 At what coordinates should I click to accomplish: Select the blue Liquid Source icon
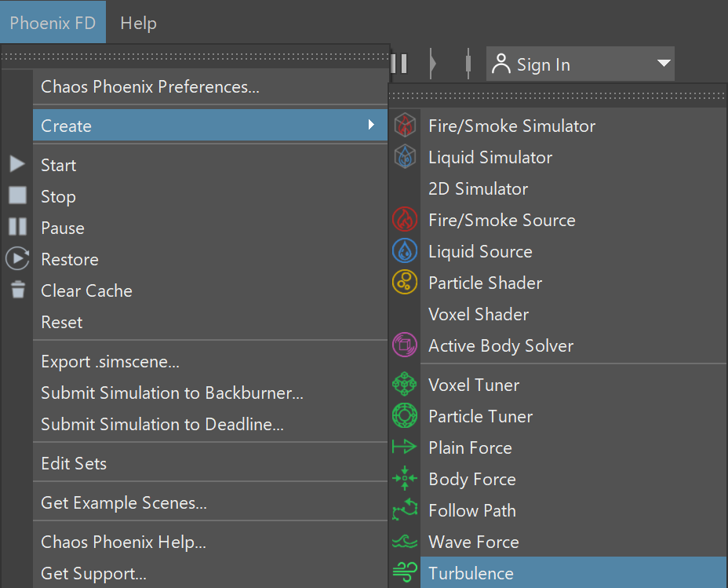tap(405, 250)
